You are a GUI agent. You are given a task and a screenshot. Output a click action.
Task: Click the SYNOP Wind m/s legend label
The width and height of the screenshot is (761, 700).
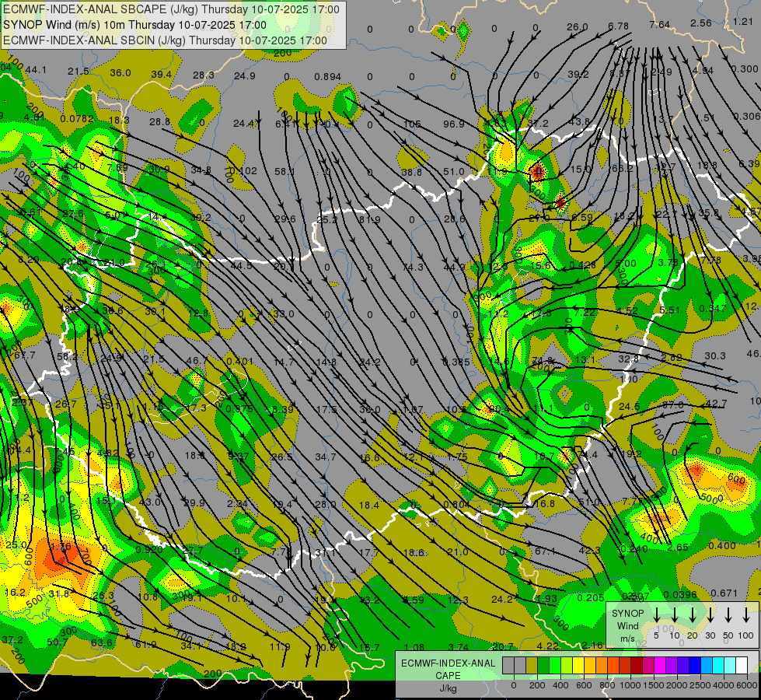pyautogui.click(x=627, y=625)
